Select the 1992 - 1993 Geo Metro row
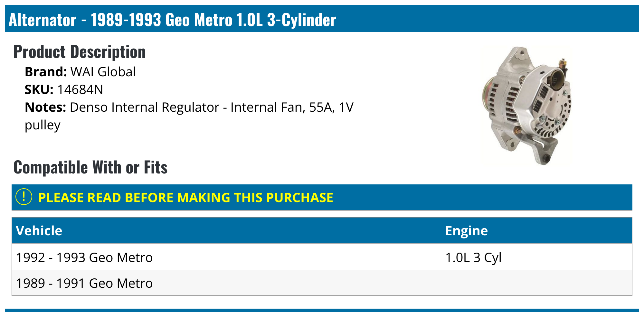This screenshot has height=317, width=644. click(84, 257)
